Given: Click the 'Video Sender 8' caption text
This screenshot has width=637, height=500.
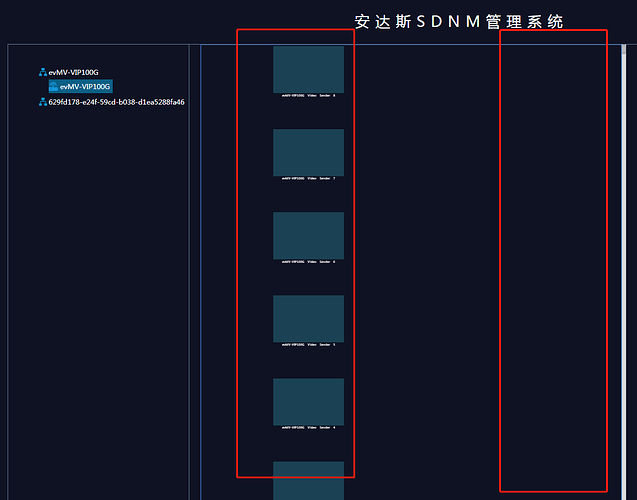Looking at the screenshot, I should pos(308,96).
